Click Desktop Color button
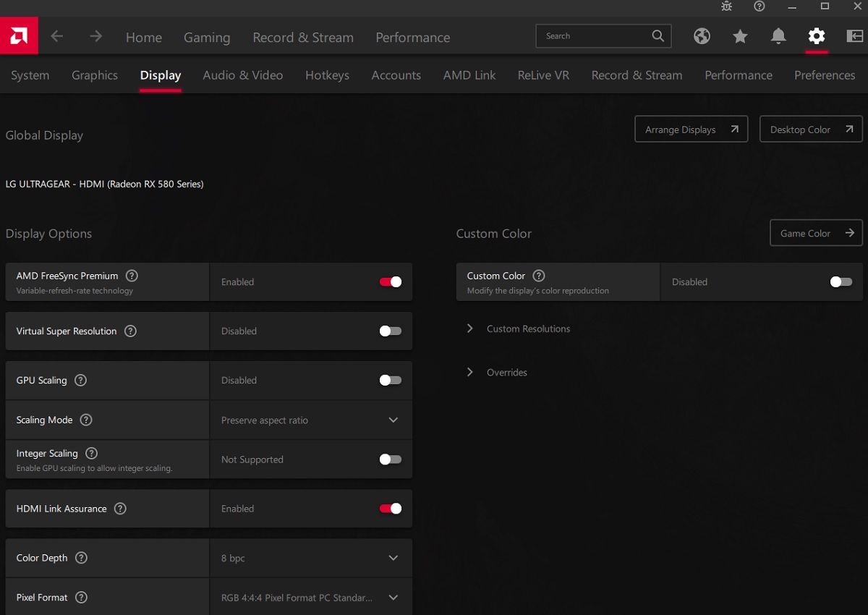Screen dimensions: 868x615 tap(811, 130)
